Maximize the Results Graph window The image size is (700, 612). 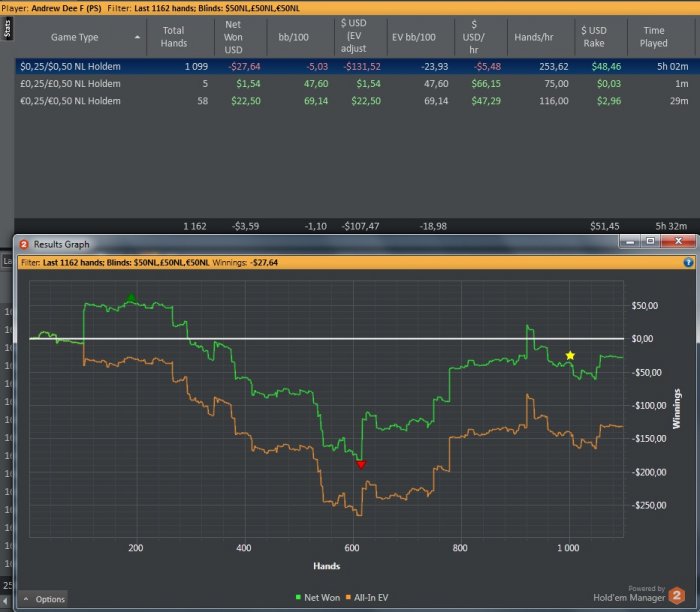coord(650,243)
